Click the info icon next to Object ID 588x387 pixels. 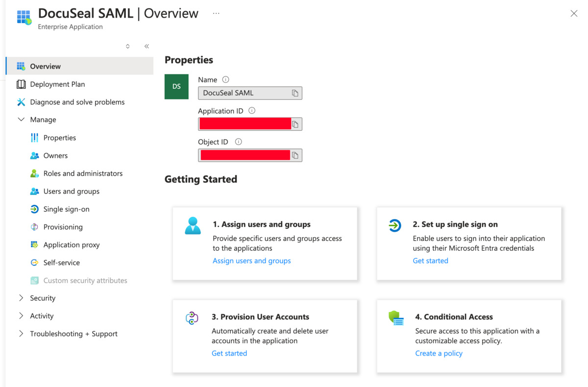tap(239, 142)
